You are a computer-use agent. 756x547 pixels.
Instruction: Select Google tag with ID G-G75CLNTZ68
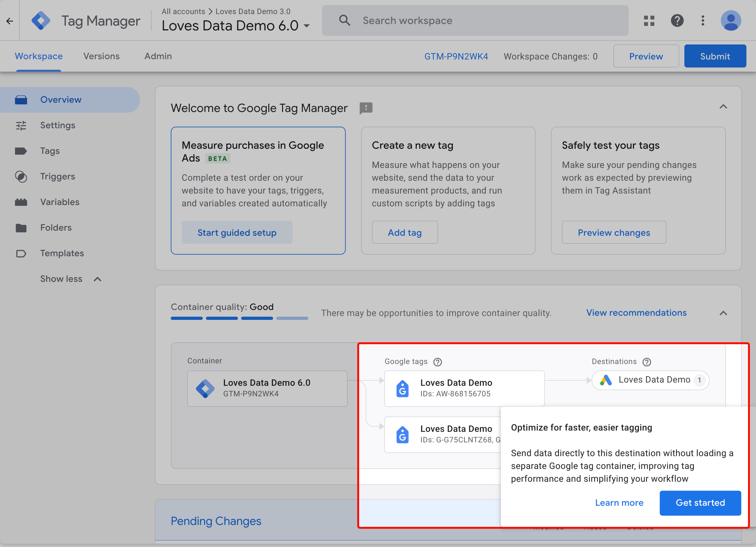(443, 434)
